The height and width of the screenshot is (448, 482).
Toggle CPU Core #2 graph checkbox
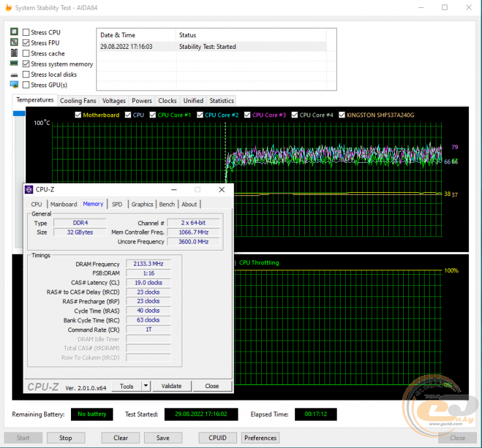click(x=200, y=115)
